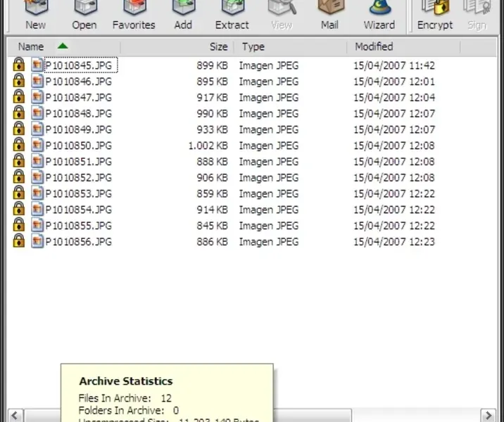Click the JPEG file icon of P1010851.JPG

point(37,161)
